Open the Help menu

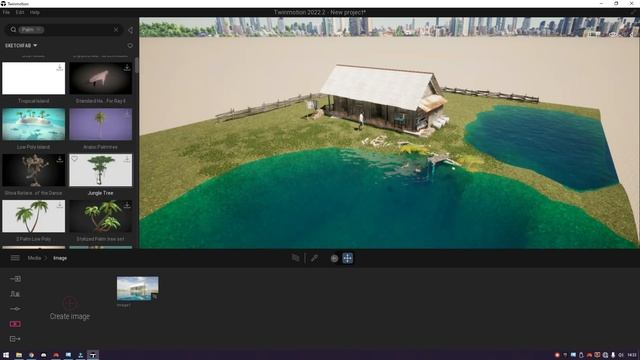coord(35,12)
